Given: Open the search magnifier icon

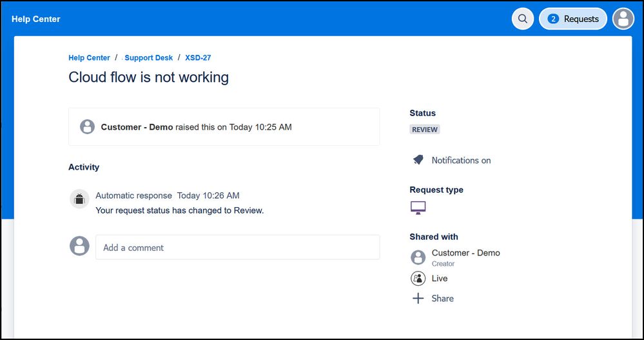Looking at the screenshot, I should point(523,19).
